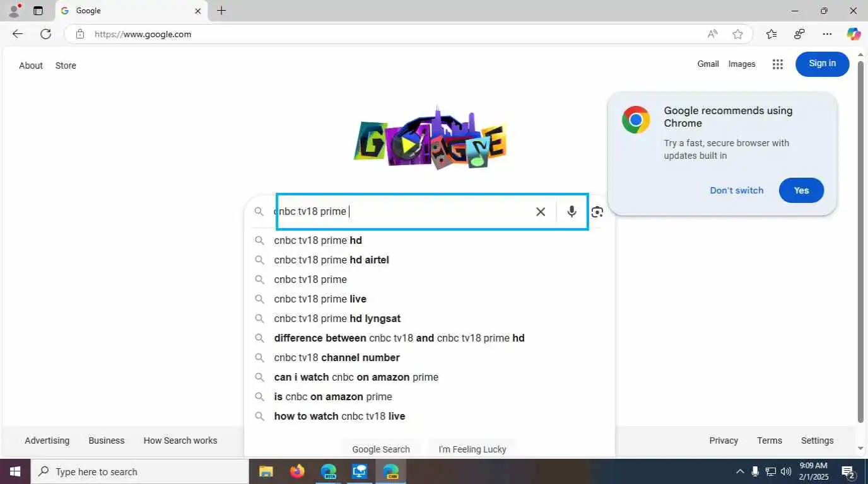The height and width of the screenshot is (484, 868).
Task: Open Edge Settings and more menu
Action: tap(827, 34)
